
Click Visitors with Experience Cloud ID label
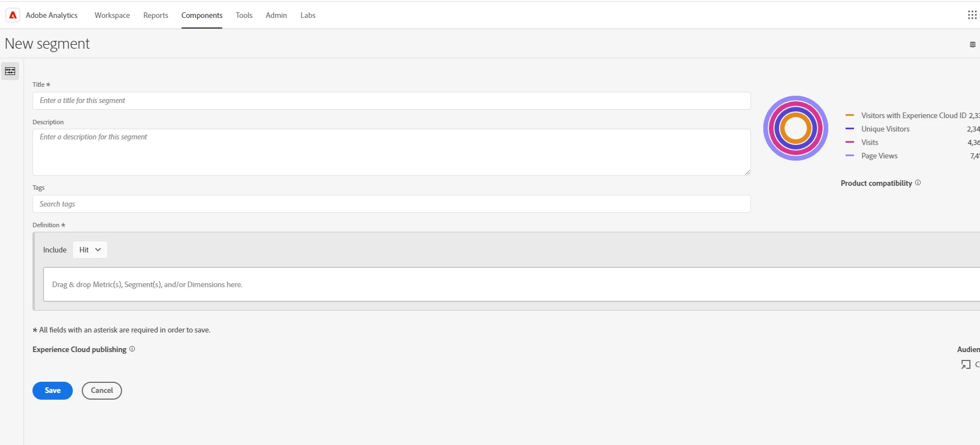(x=914, y=115)
